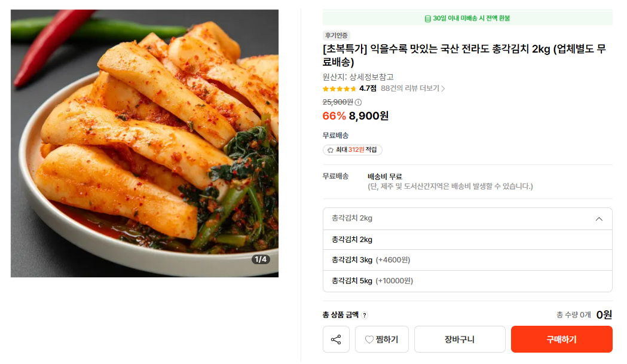The image size is (627, 364).
Task: Select the 총각김치 2kg option
Action: point(467,240)
